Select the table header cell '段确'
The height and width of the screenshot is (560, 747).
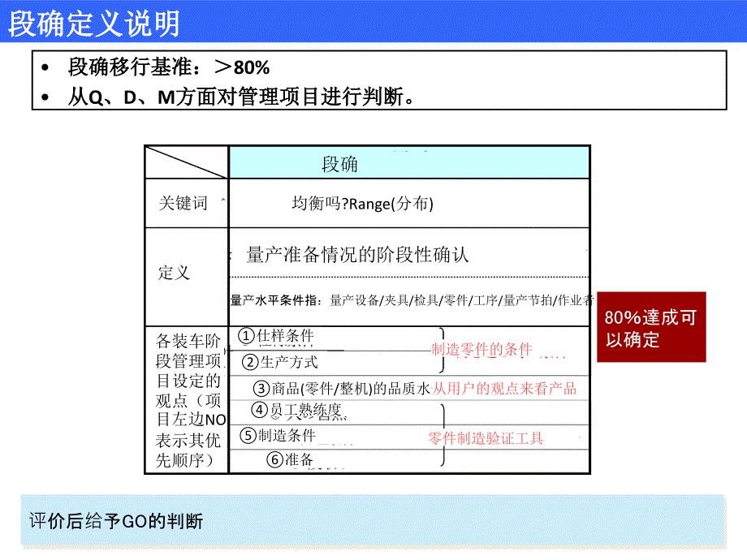coord(409,163)
